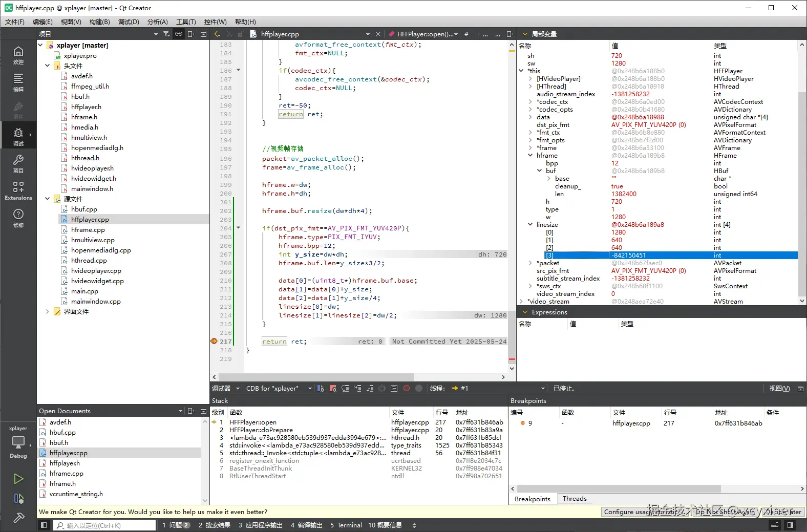Toggle the breakpoint marker on line 217
The image size is (807, 532).
coord(214,342)
